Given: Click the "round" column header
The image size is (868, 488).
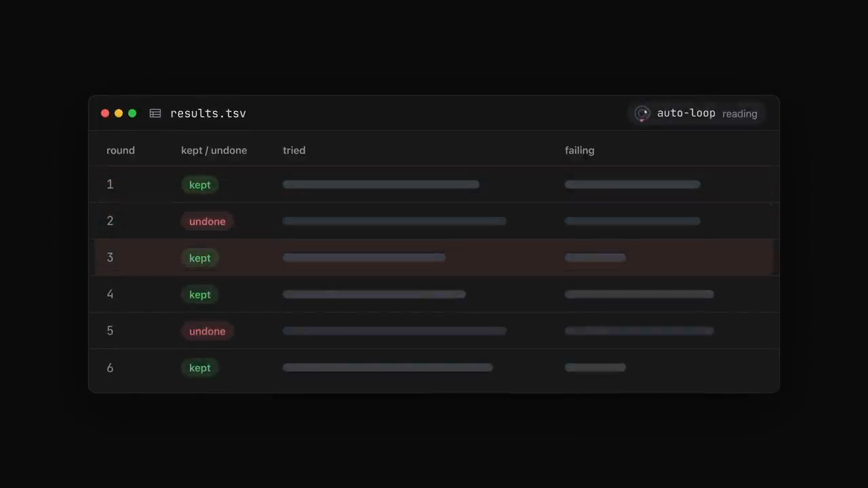Looking at the screenshot, I should coord(121,150).
